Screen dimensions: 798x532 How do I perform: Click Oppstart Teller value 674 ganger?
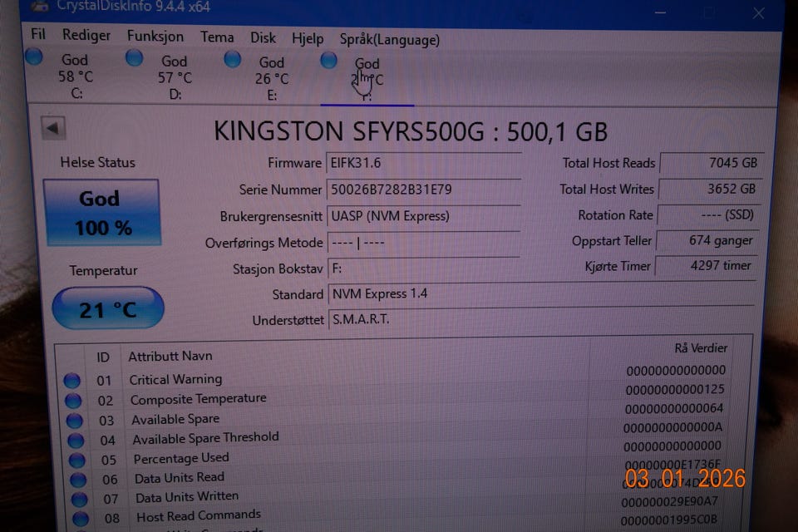point(707,240)
